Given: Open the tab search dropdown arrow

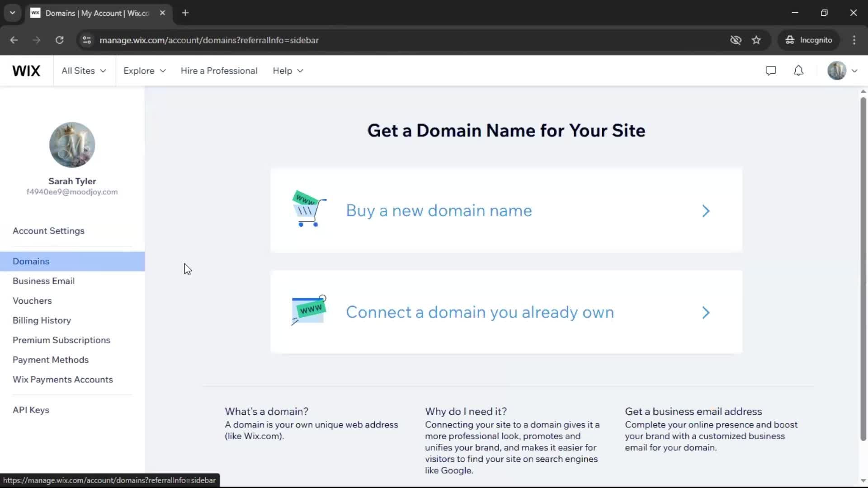Looking at the screenshot, I should [12, 13].
